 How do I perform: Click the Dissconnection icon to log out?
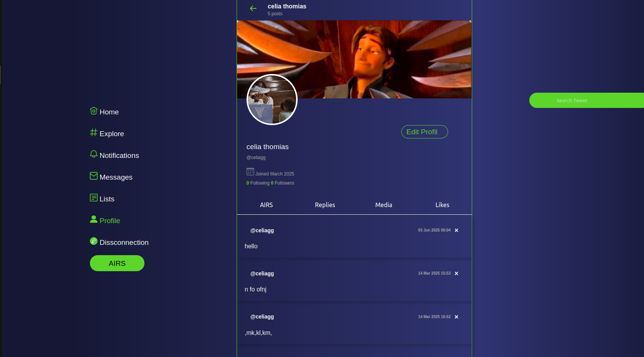94,241
